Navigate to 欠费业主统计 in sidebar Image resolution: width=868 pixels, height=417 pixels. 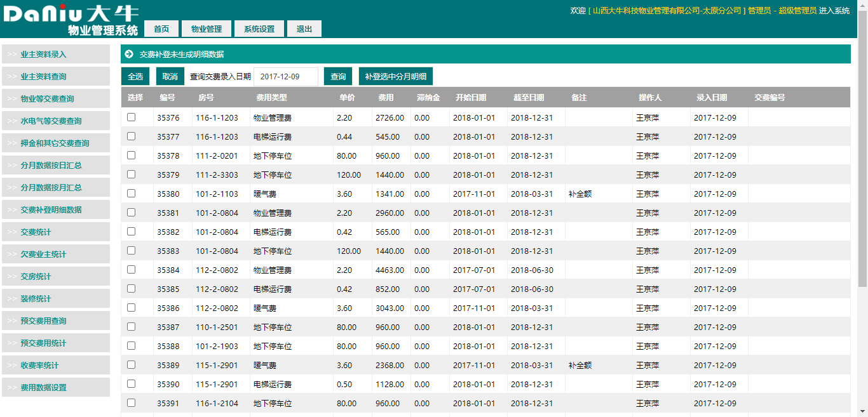[55, 255]
